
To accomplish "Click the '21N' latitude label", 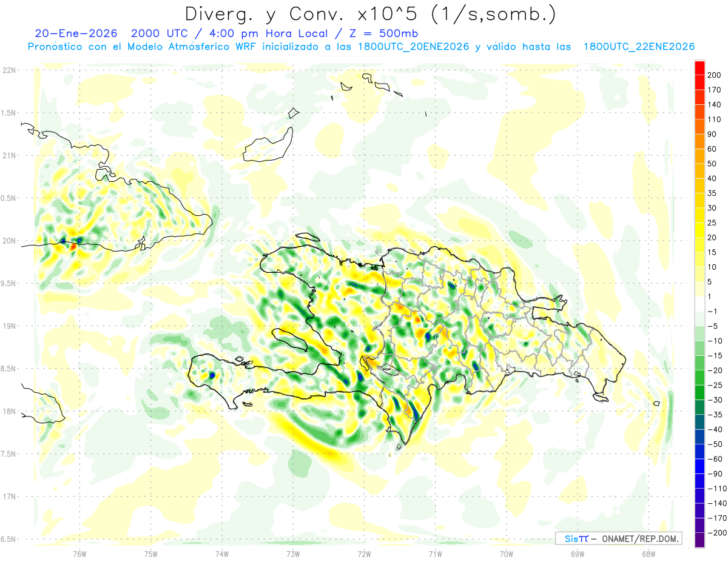I will 9,155.
